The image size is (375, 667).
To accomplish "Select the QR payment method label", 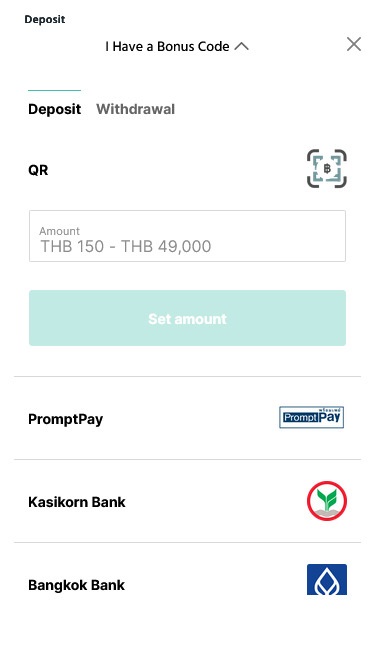I will point(38,170).
